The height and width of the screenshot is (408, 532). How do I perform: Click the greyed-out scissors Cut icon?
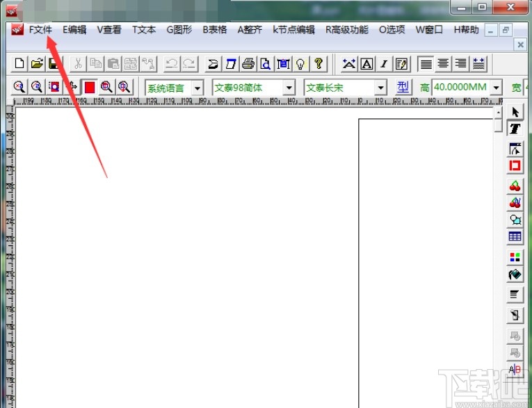78,64
